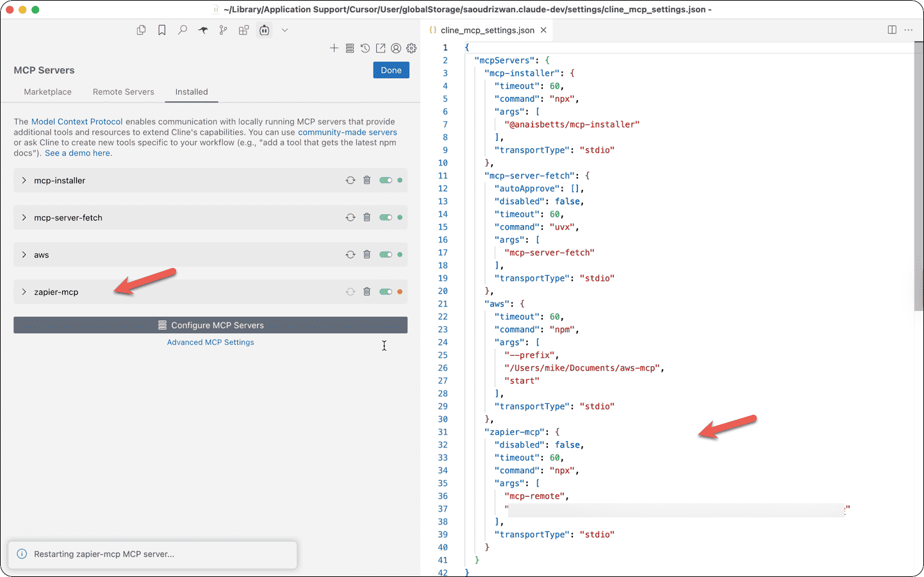Image resolution: width=924 pixels, height=577 pixels.
Task: Open the kangaroo extension view
Action: (x=203, y=30)
